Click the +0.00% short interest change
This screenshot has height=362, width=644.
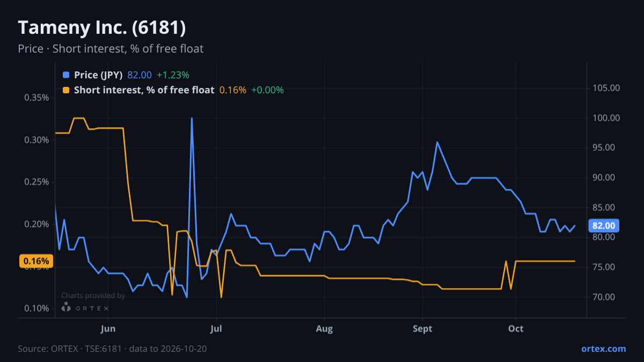click(267, 90)
